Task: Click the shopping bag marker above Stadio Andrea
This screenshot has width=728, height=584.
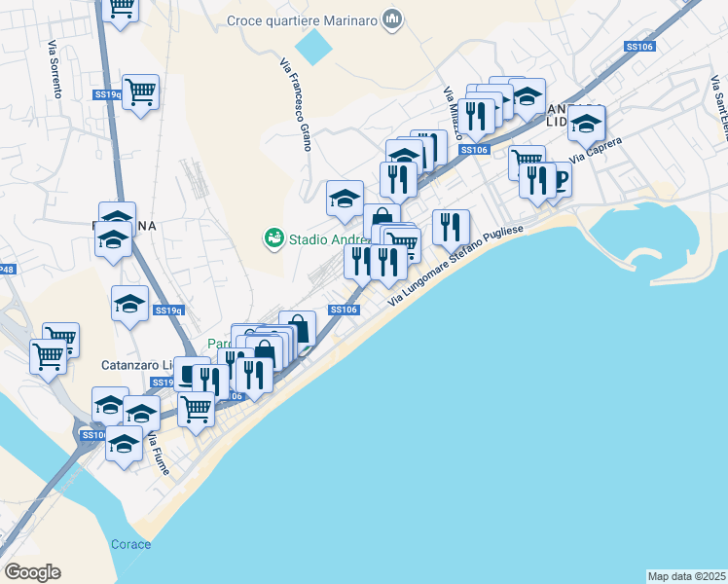Action: [382, 216]
